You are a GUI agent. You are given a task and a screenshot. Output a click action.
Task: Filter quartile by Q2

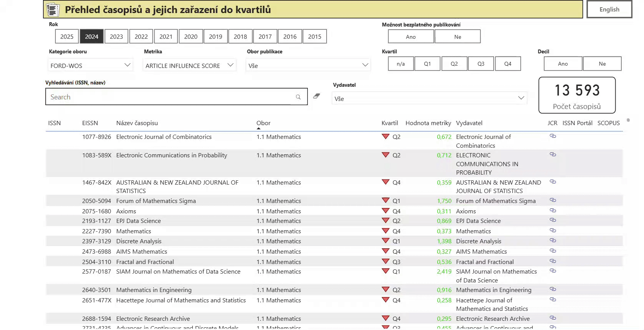tap(454, 64)
